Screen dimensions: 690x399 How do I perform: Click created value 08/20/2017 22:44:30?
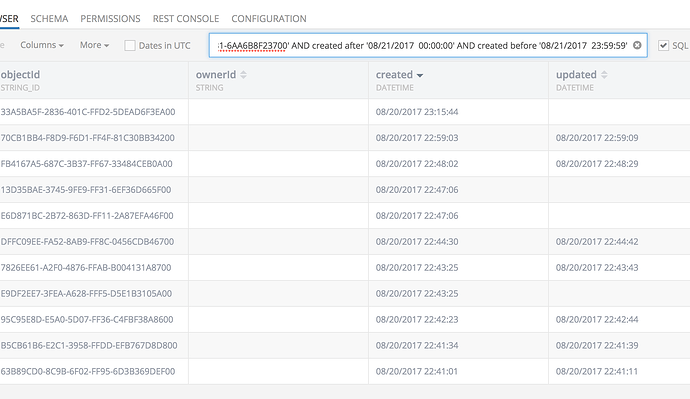point(417,242)
